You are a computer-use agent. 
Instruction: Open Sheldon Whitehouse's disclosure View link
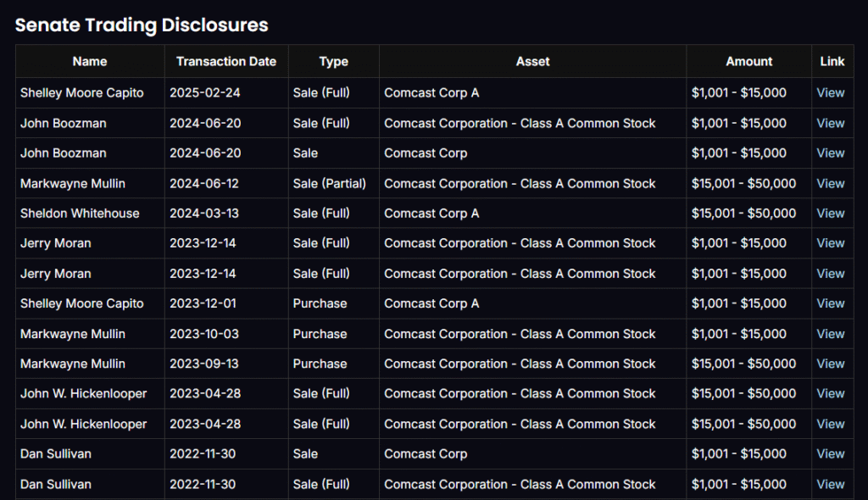point(830,214)
